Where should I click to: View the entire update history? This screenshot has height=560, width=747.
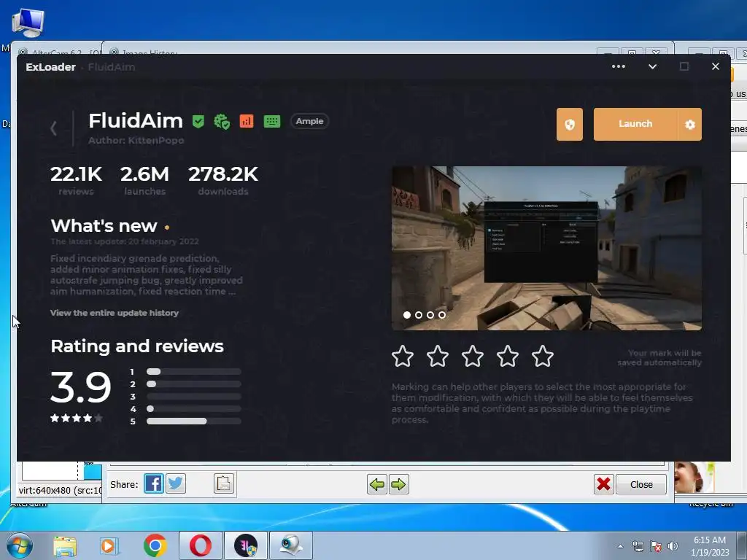(x=115, y=313)
